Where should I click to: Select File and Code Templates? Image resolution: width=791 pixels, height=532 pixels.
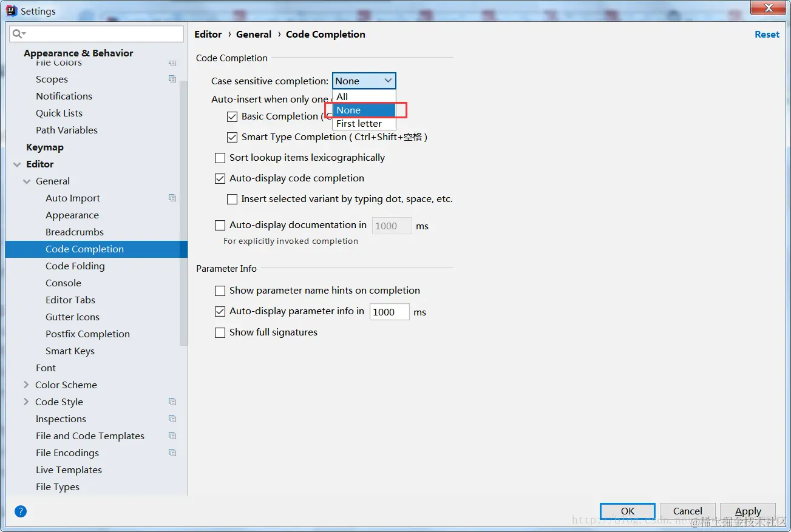[x=90, y=436]
